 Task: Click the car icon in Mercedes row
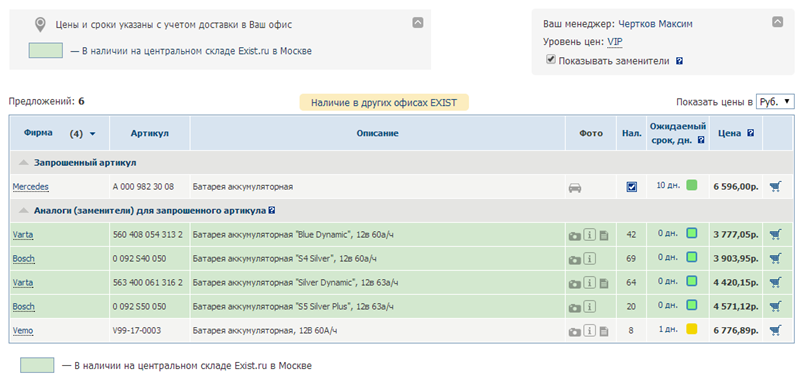coord(574,188)
